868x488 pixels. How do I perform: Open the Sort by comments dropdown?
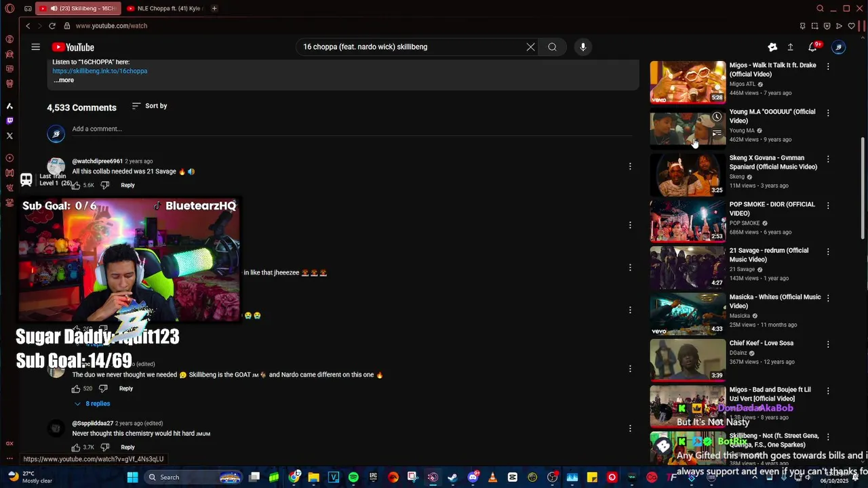click(x=149, y=106)
